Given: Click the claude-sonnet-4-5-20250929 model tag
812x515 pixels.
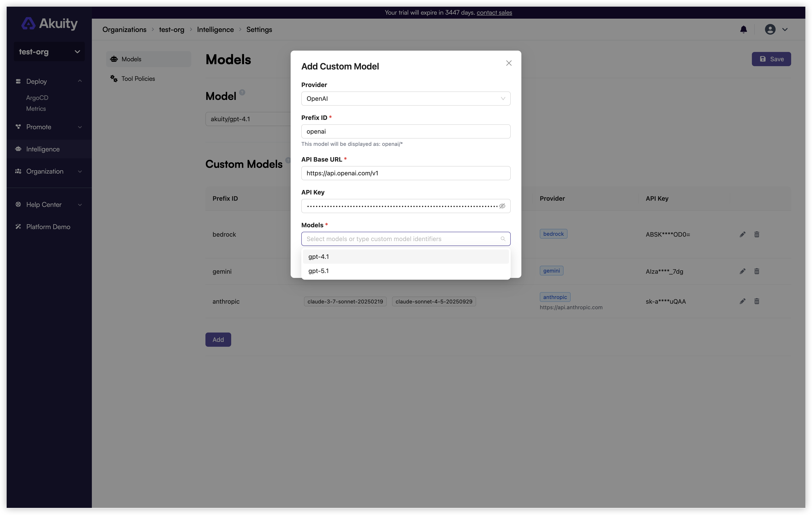Looking at the screenshot, I should coord(434,301).
